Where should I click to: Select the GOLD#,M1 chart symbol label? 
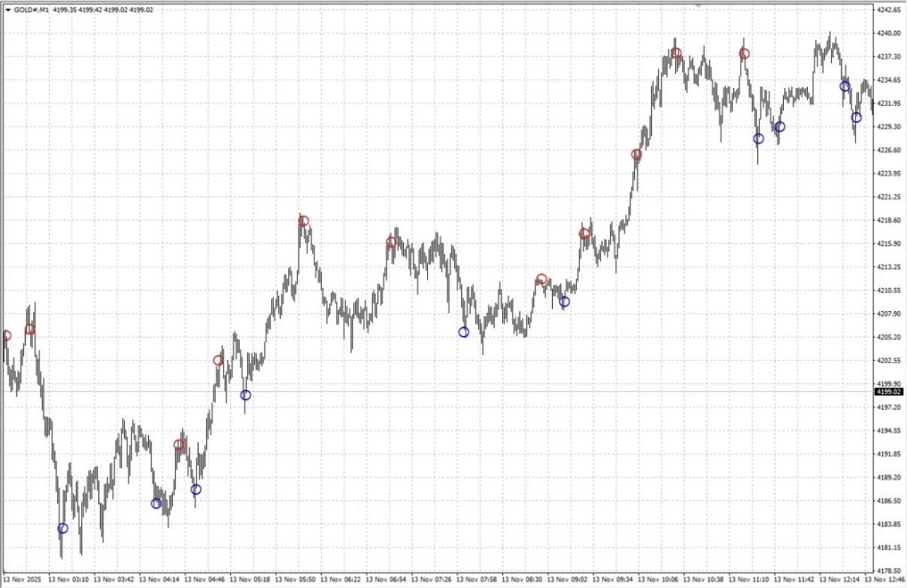coord(32,10)
